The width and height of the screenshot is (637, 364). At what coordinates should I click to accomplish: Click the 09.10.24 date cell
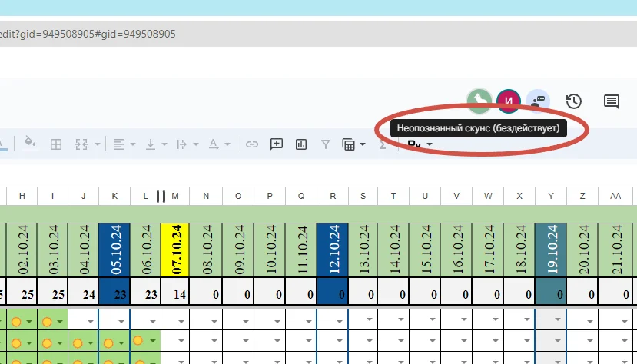pyautogui.click(x=238, y=250)
